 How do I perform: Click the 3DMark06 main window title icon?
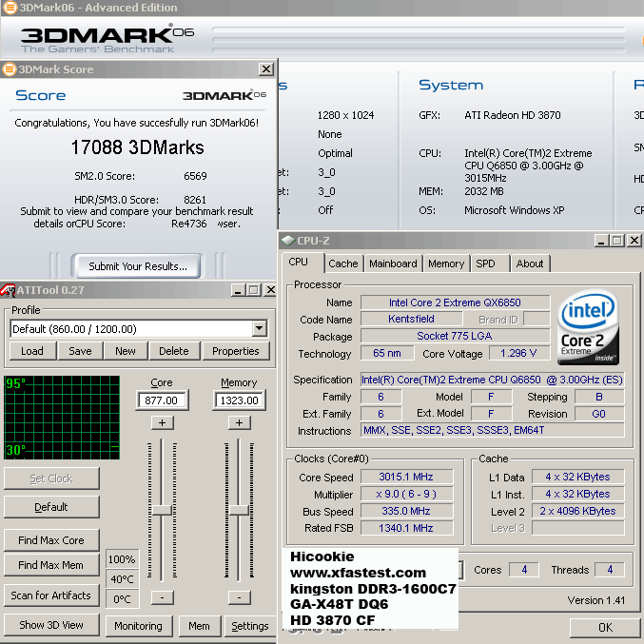(x=10, y=8)
